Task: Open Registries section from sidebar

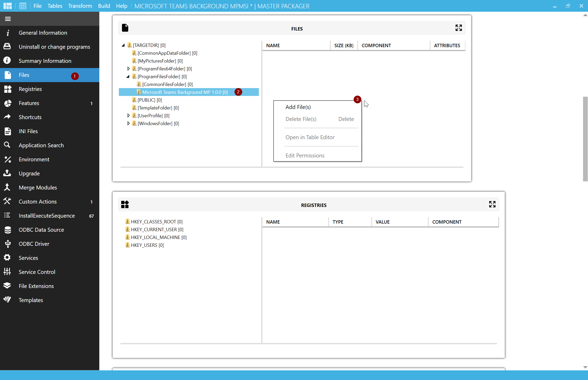Action: [50, 89]
